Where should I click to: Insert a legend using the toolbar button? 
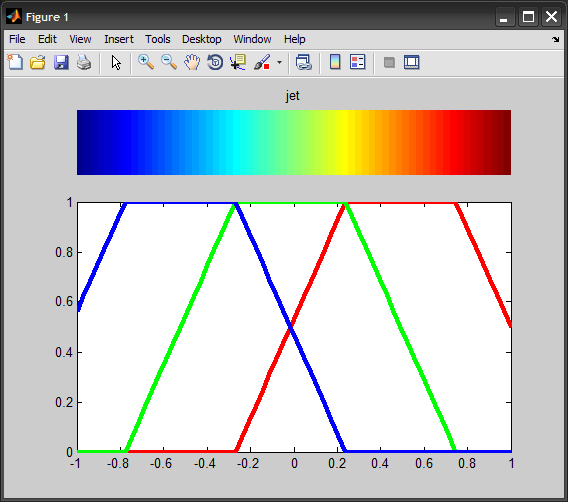coord(358,62)
